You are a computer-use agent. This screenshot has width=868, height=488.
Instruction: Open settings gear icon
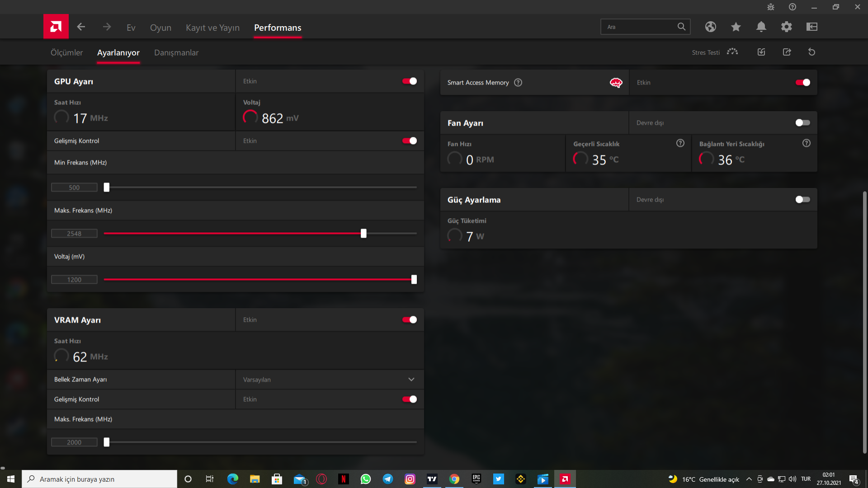pos(786,27)
